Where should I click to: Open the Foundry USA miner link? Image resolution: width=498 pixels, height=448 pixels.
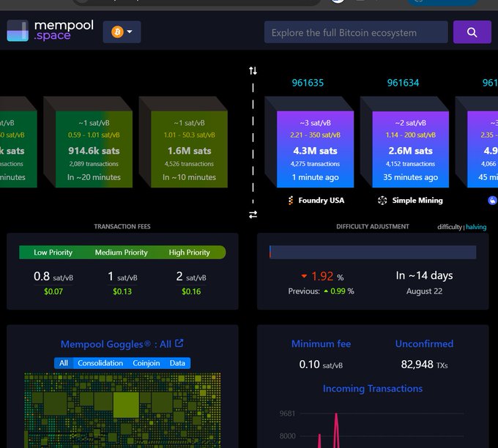click(x=321, y=201)
